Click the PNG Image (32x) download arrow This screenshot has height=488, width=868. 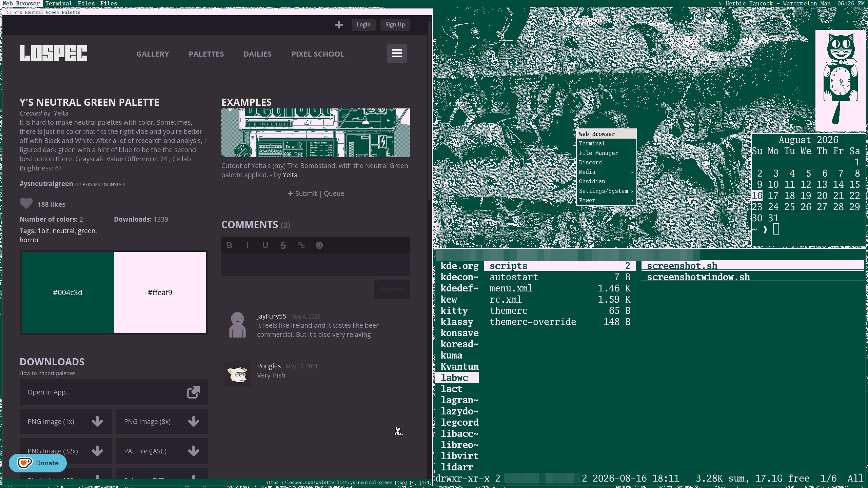tap(97, 451)
